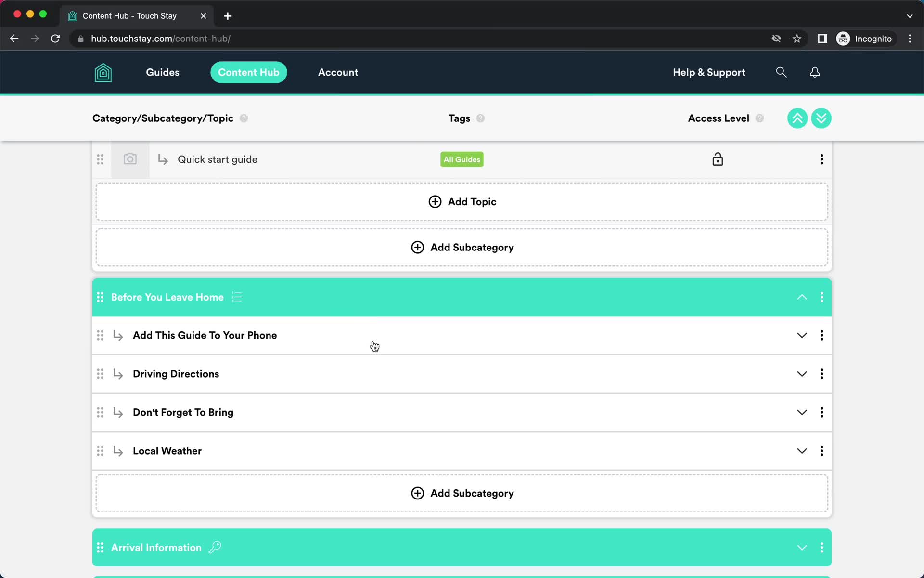
Task: Go back with browser back arrow
Action: (14, 39)
